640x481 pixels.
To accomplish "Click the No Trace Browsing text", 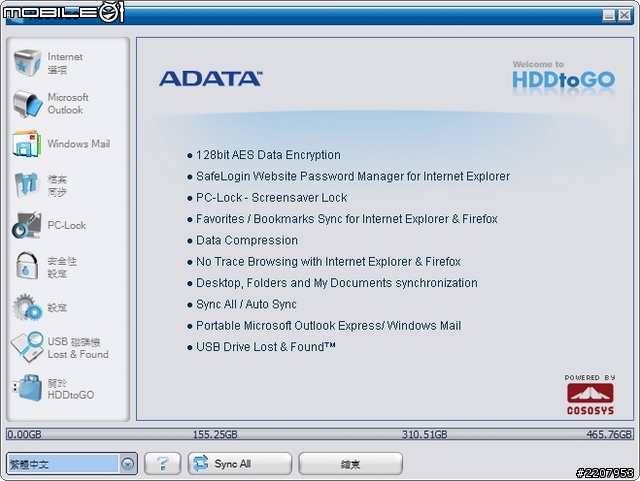I will pos(328,261).
